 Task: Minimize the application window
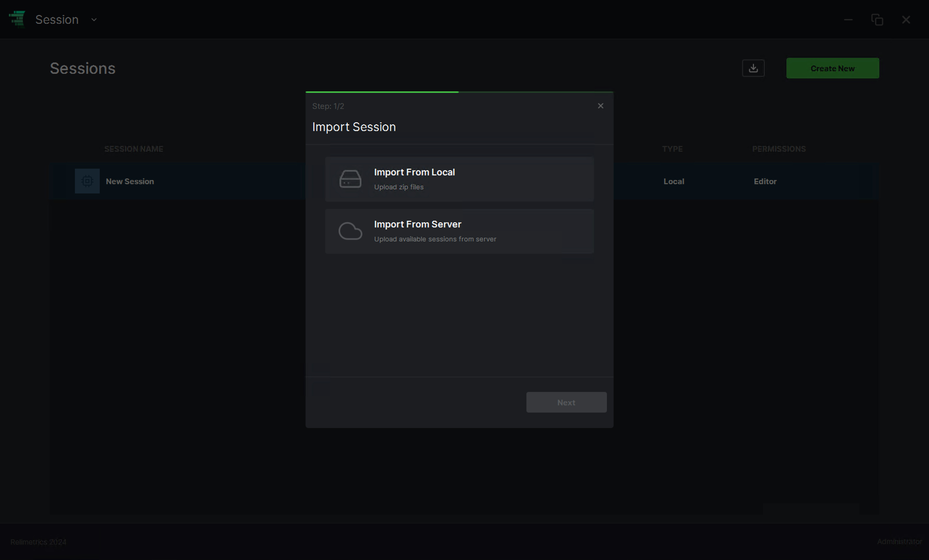(x=848, y=20)
